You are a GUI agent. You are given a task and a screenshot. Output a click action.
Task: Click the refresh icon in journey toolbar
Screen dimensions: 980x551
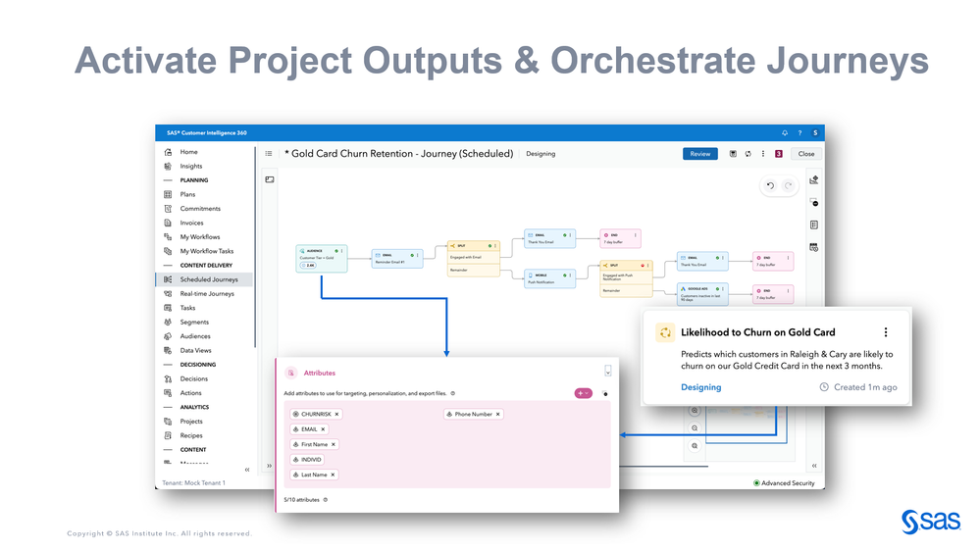[x=748, y=154]
